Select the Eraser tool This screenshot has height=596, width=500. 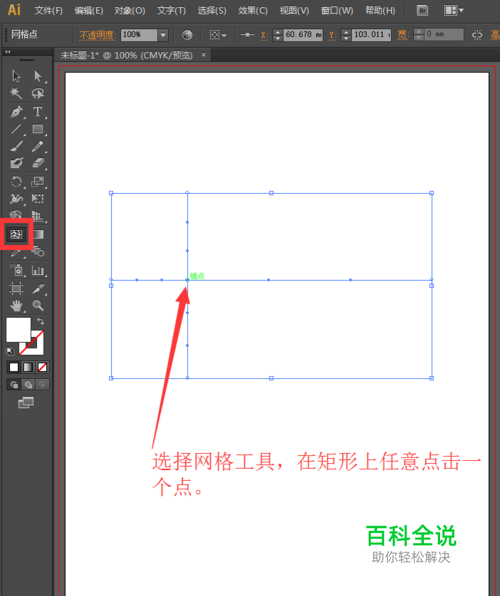[x=38, y=163]
